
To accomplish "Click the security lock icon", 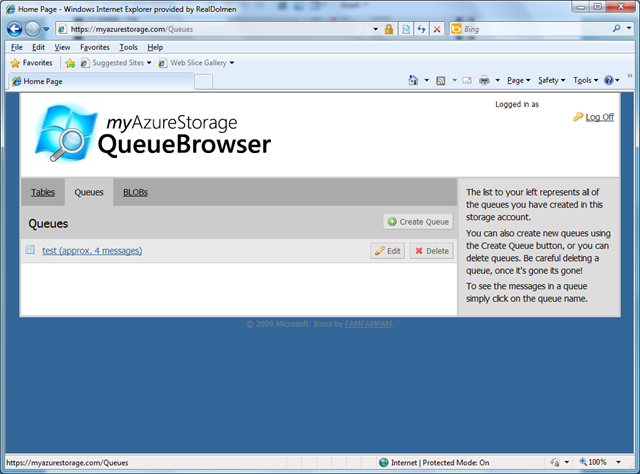I will pyautogui.click(x=389, y=29).
